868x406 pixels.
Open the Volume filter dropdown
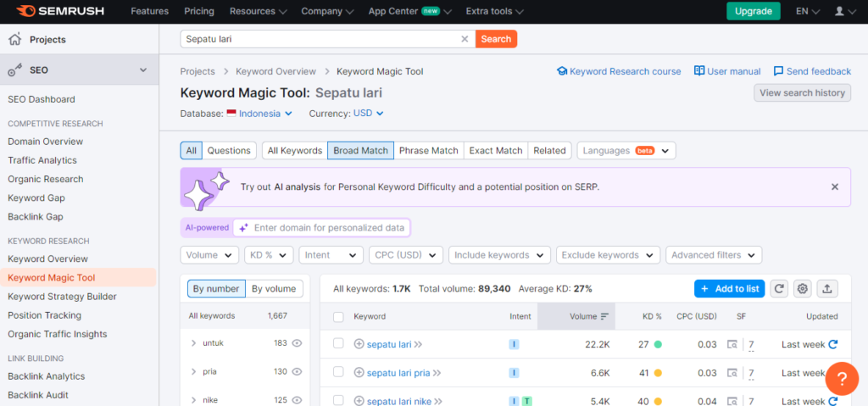[209, 255]
